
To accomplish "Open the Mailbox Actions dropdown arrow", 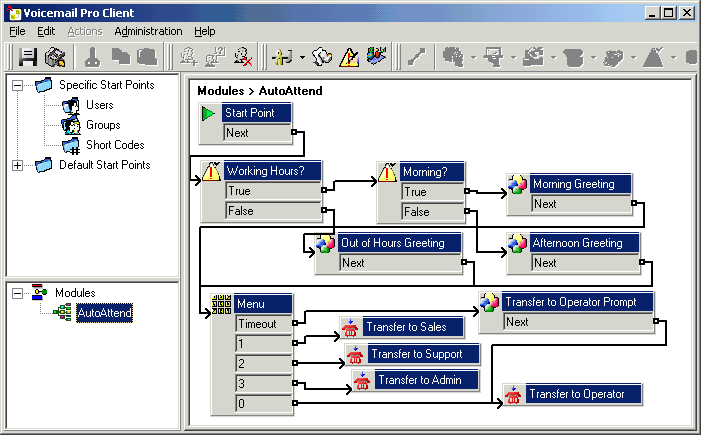I will click(x=513, y=58).
